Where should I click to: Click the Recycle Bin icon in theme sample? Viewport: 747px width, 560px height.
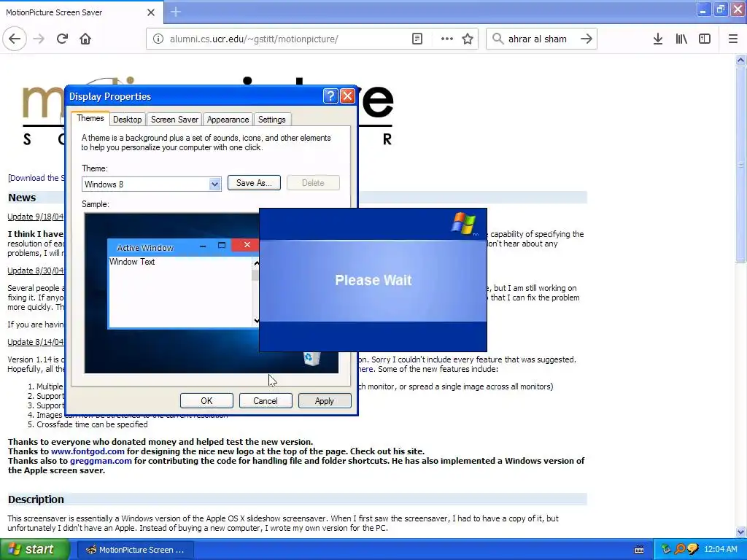tap(311, 358)
